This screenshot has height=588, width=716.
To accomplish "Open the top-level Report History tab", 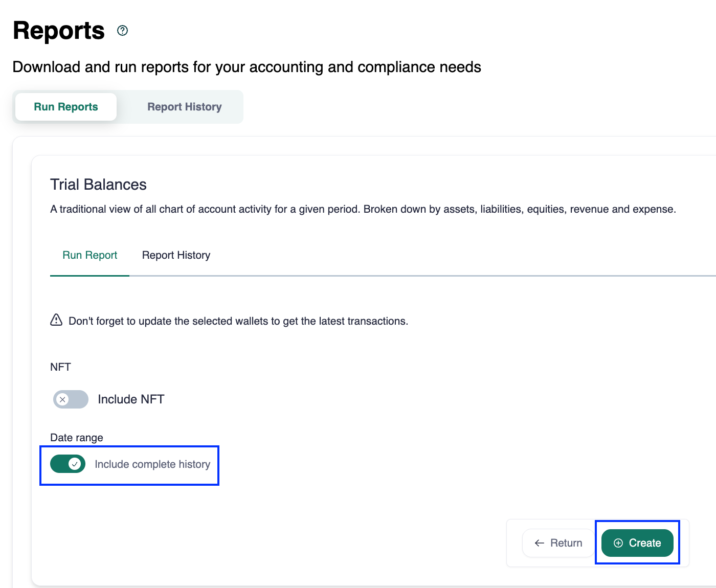I will (184, 107).
